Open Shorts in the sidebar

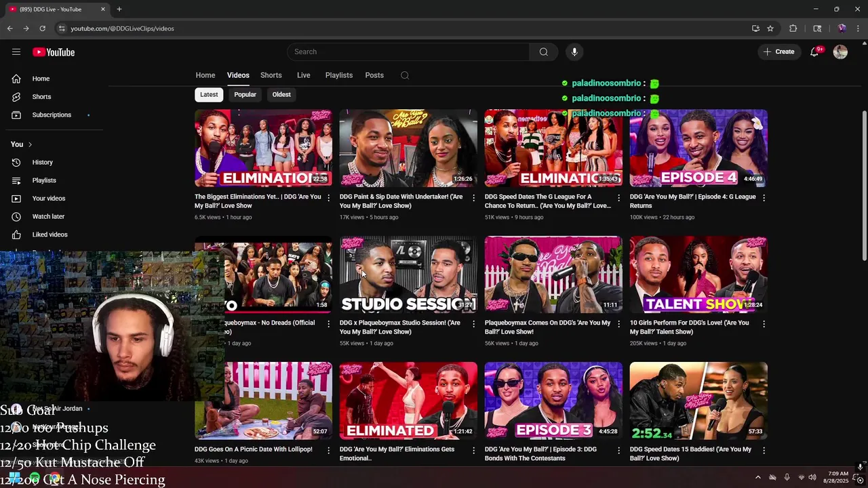tap(41, 97)
